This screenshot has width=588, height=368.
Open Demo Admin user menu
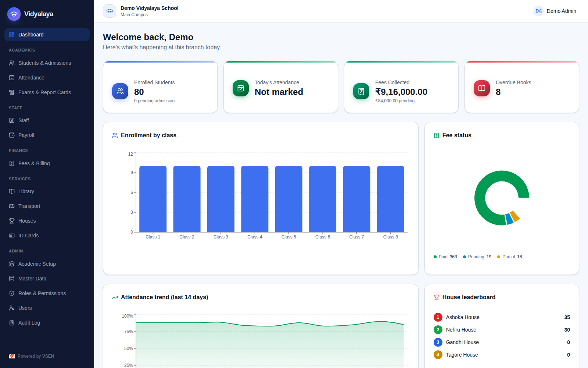click(555, 11)
